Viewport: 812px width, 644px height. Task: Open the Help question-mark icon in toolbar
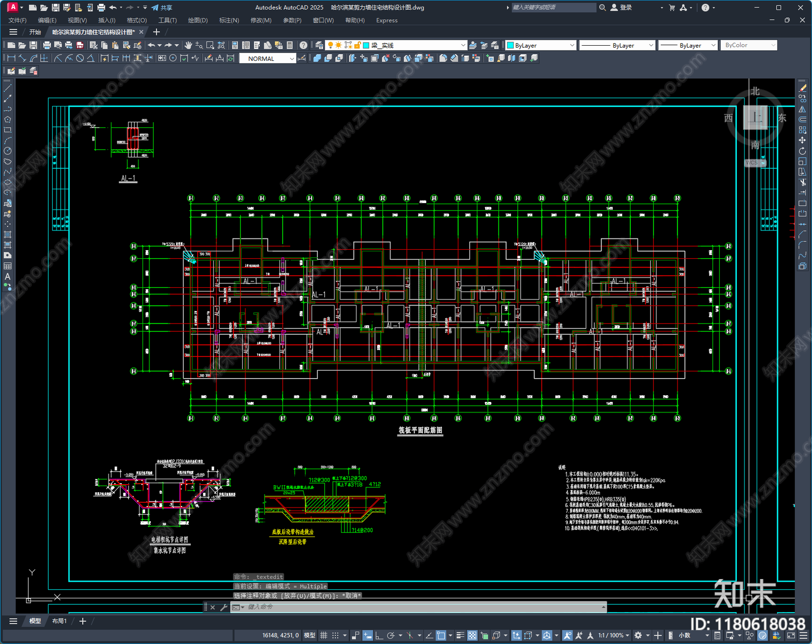click(x=303, y=45)
